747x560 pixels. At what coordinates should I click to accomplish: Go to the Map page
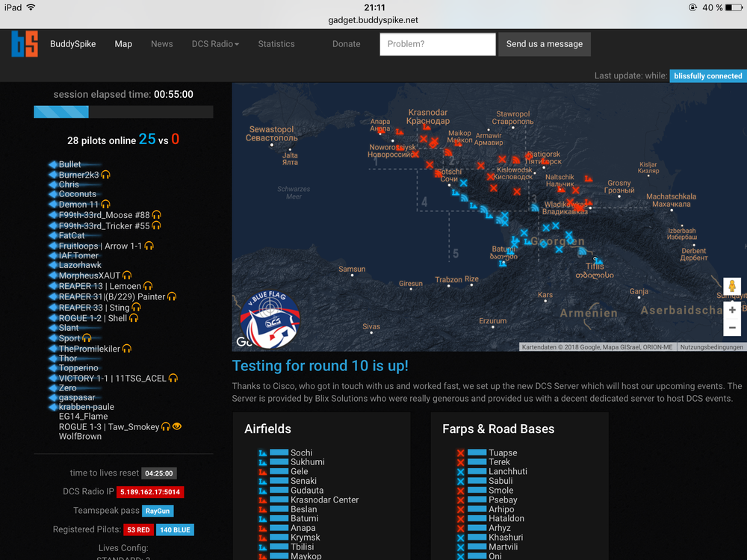point(123,44)
